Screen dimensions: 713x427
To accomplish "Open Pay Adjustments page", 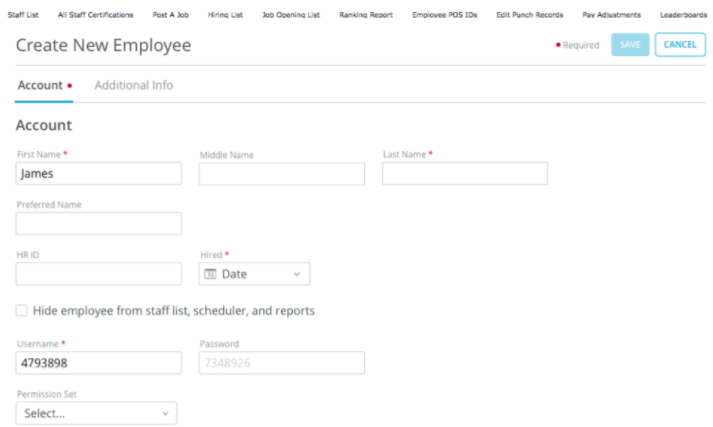I will click(611, 15).
